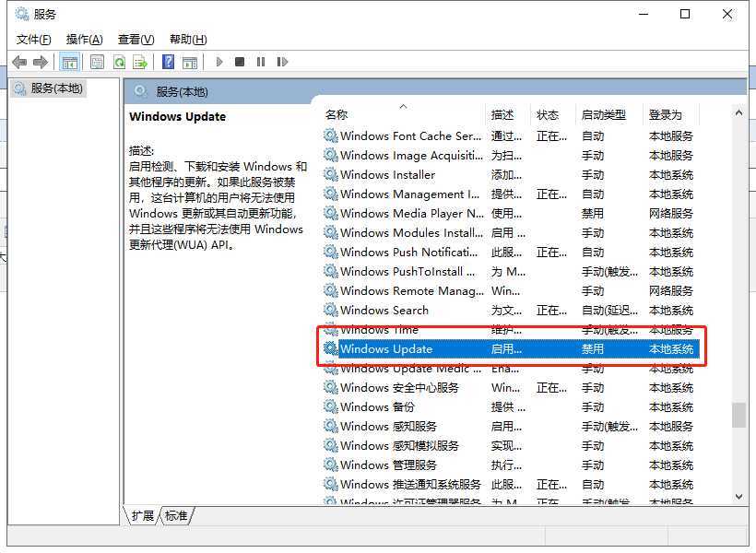Select the Windows Image Acquisition service row
The image size is (756, 553).
pos(511,155)
